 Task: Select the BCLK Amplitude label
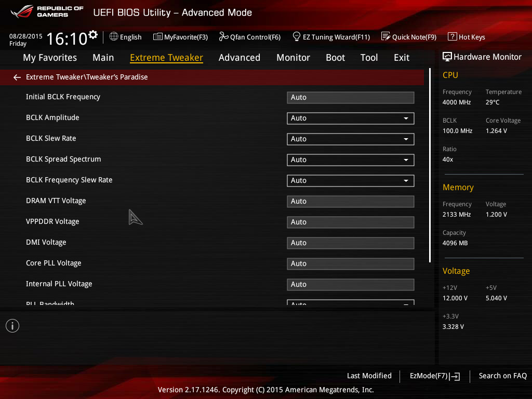coord(52,118)
